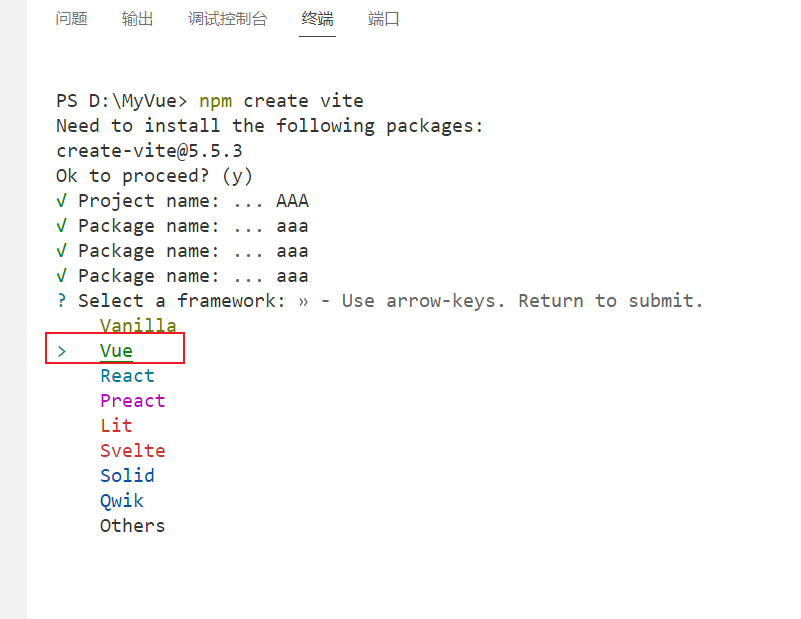The height and width of the screenshot is (619, 801).
Task: Switch to the 问题 tab
Action: [x=71, y=18]
